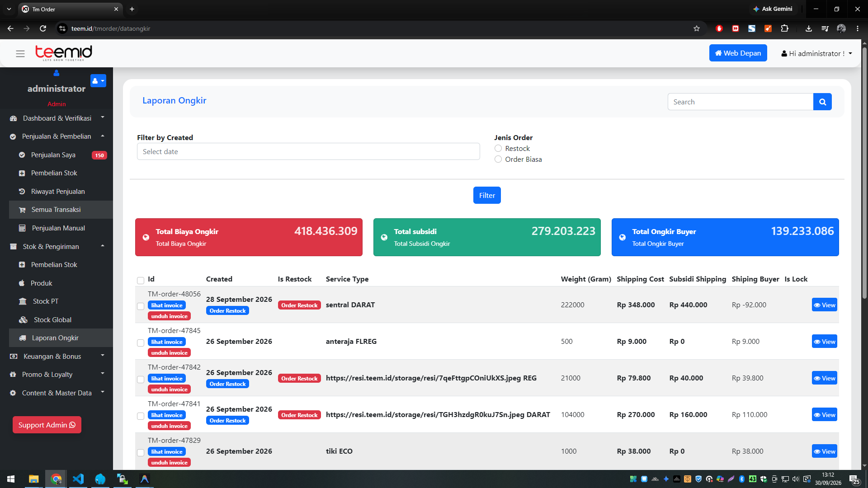Click the teemid logo
868x488 pixels.
click(x=64, y=53)
